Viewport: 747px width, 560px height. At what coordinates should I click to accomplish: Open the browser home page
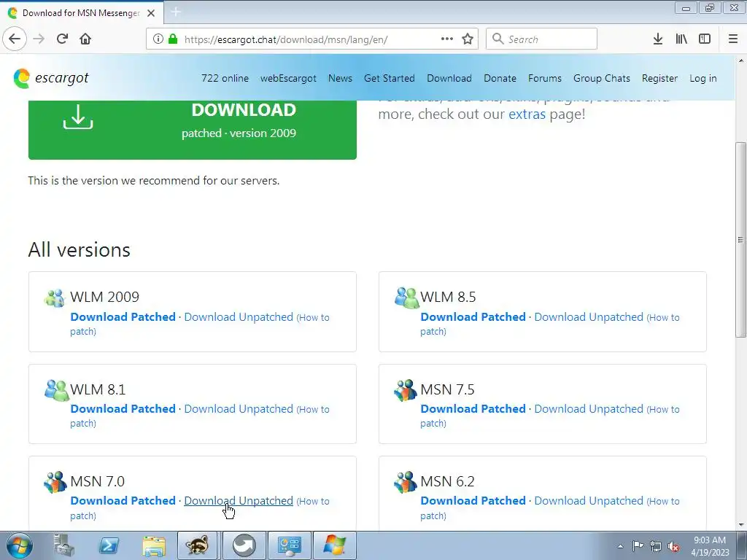[85, 39]
